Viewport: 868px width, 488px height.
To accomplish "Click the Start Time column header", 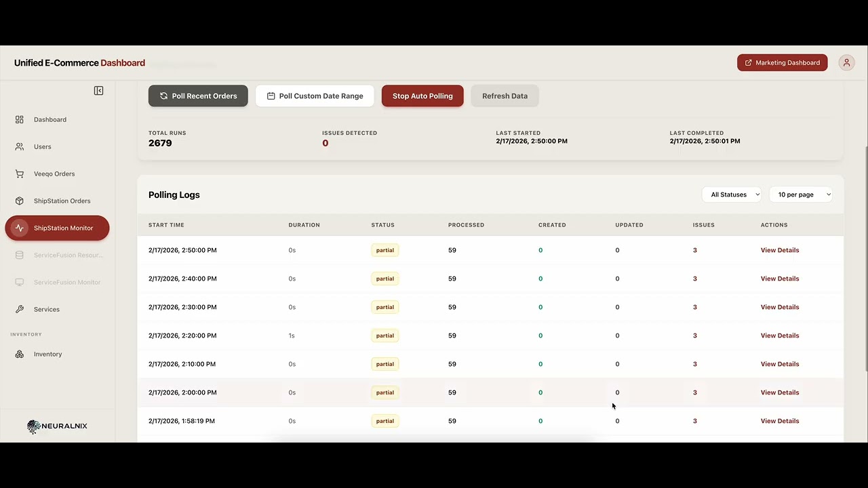I will (166, 225).
